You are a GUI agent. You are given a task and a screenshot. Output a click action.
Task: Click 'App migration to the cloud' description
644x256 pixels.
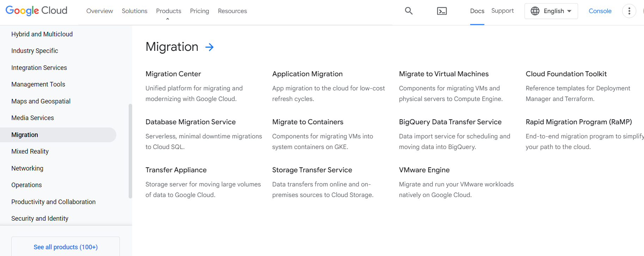pyautogui.click(x=329, y=94)
